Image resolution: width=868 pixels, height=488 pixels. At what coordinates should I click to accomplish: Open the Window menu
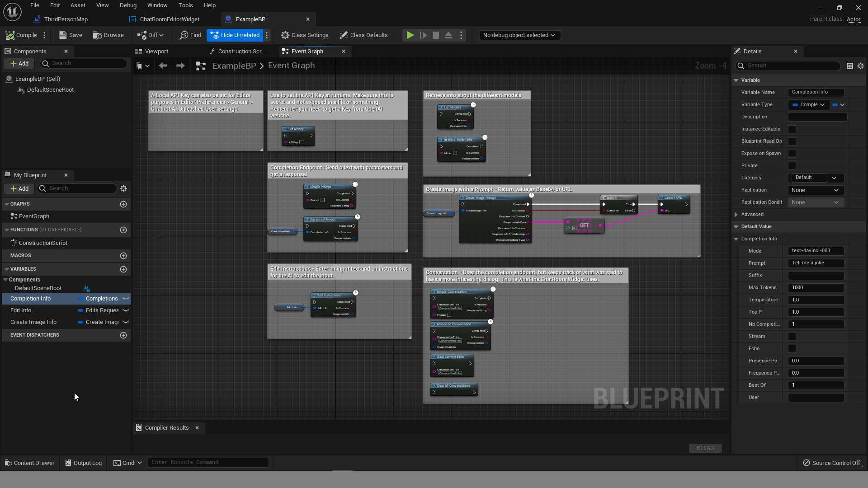tap(157, 5)
